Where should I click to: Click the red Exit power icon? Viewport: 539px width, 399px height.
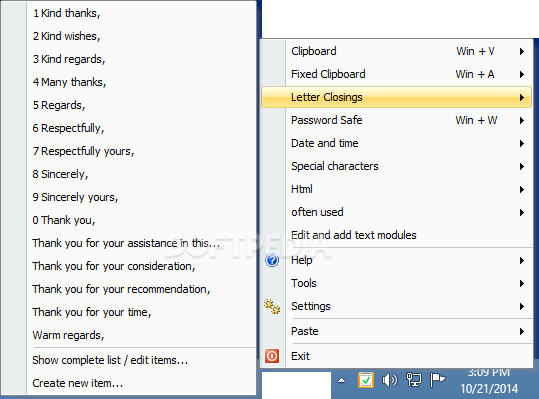[x=272, y=356]
